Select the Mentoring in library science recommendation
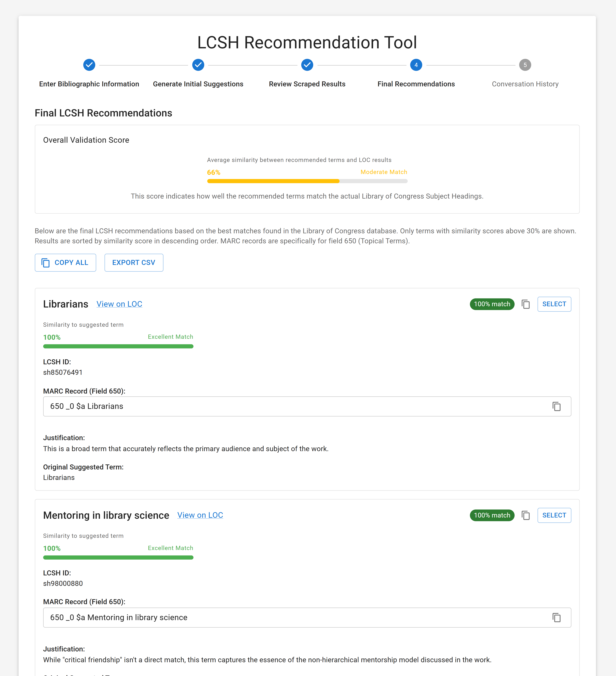This screenshot has width=616, height=676. pos(554,515)
